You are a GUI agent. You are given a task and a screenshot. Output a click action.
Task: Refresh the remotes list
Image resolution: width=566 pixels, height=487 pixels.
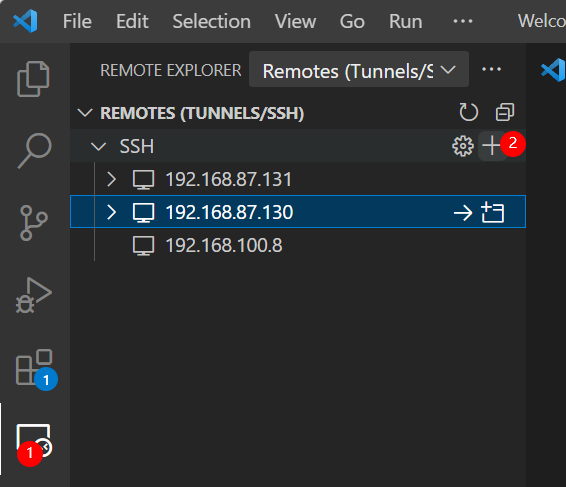coord(469,112)
